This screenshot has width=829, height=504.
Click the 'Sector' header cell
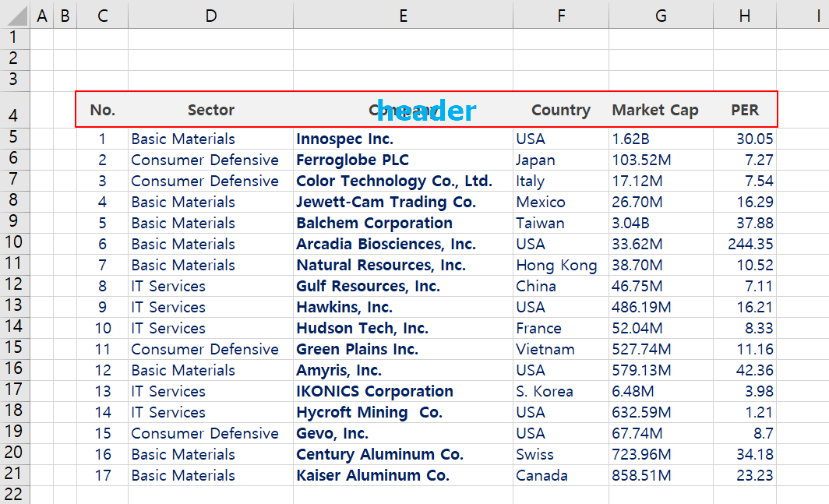point(210,110)
